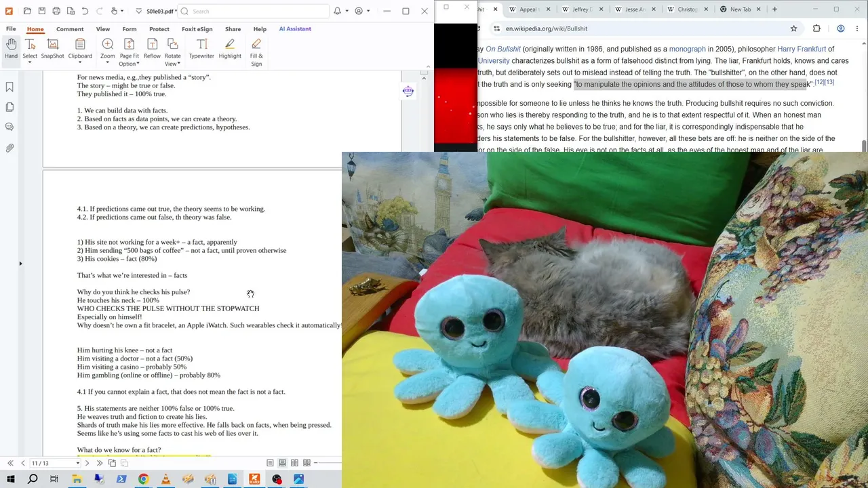The height and width of the screenshot is (488, 868).
Task: Open the Foxit eSign tab
Action: pyautogui.click(x=197, y=29)
